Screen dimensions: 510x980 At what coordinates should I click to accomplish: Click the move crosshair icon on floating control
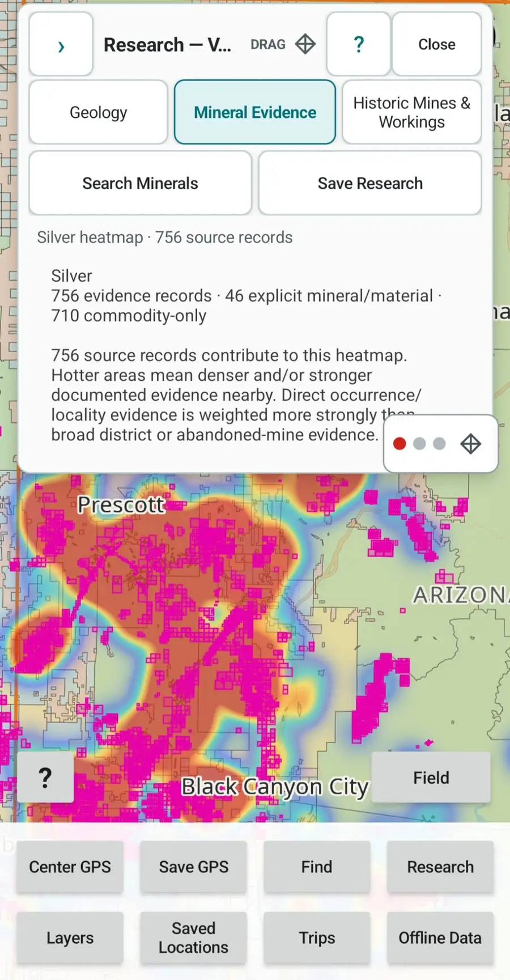click(x=471, y=444)
